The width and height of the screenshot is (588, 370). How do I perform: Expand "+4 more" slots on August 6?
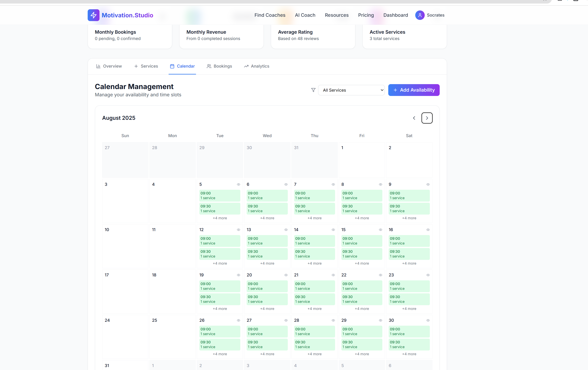tap(267, 218)
